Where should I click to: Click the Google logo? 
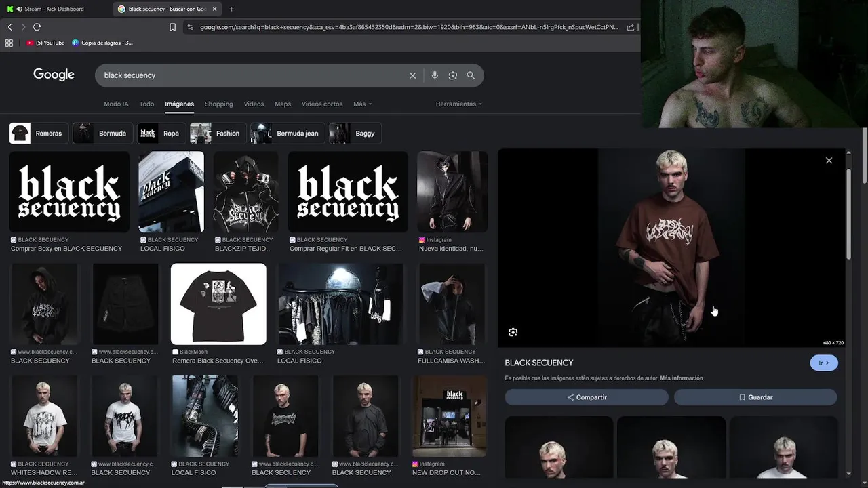pyautogui.click(x=54, y=75)
